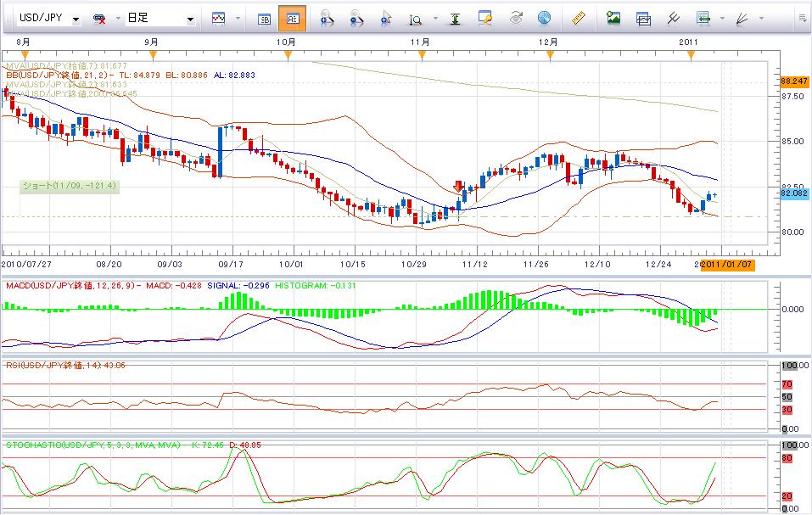Click the zoom out magnifier icon
This screenshot has width=812, height=515.
[x=357, y=20]
